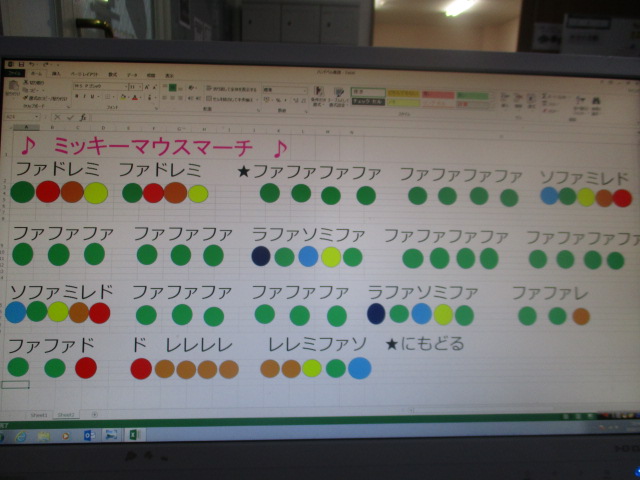
Task: Toggle Italic formatting
Action: click(x=84, y=96)
